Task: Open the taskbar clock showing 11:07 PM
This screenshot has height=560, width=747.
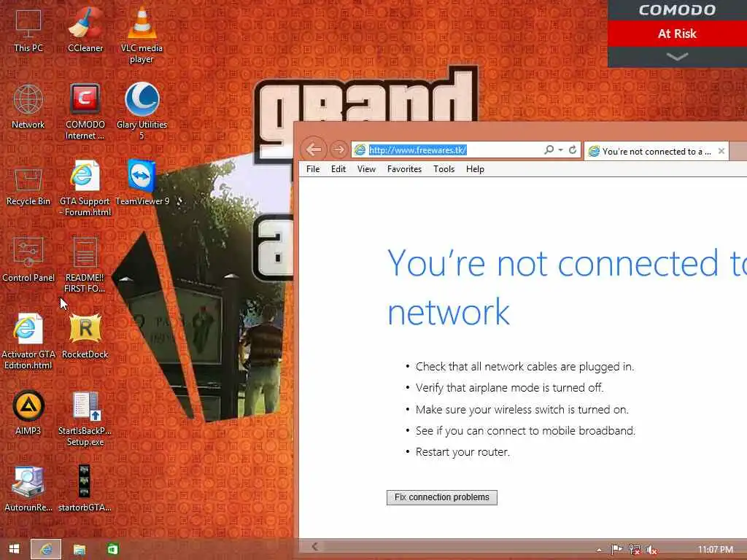Action: [x=715, y=550]
